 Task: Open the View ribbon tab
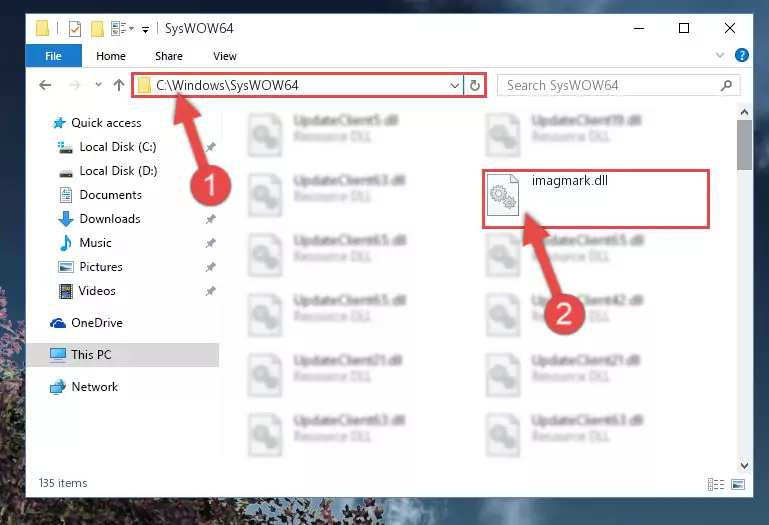click(225, 56)
